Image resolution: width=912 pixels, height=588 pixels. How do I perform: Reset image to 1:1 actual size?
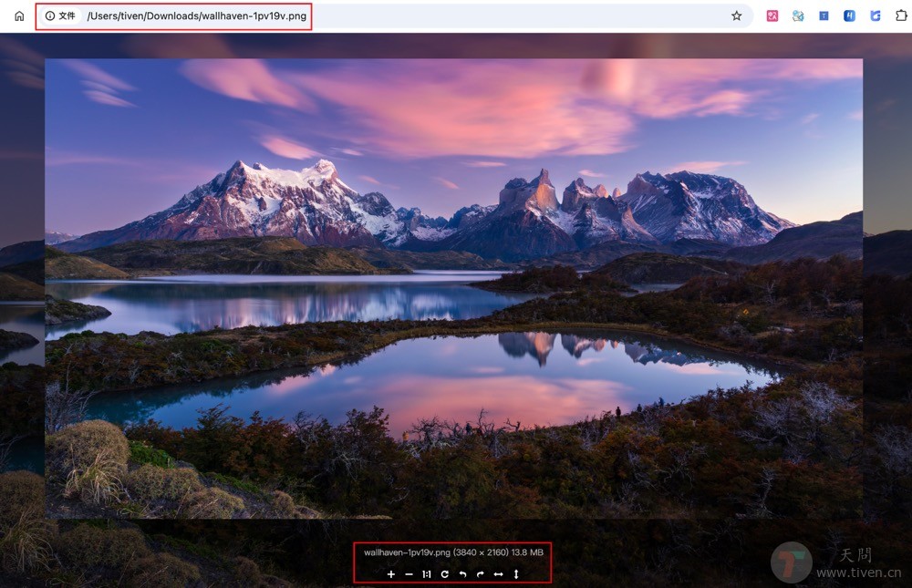click(425, 574)
